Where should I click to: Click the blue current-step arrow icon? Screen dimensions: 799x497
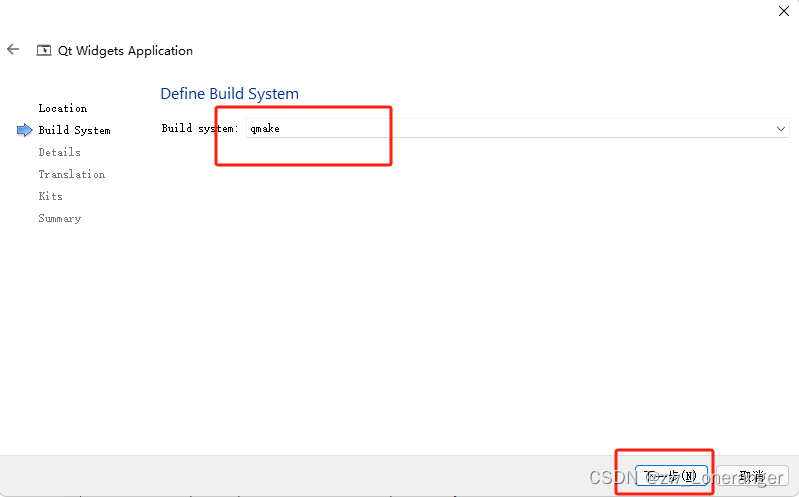click(x=24, y=130)
